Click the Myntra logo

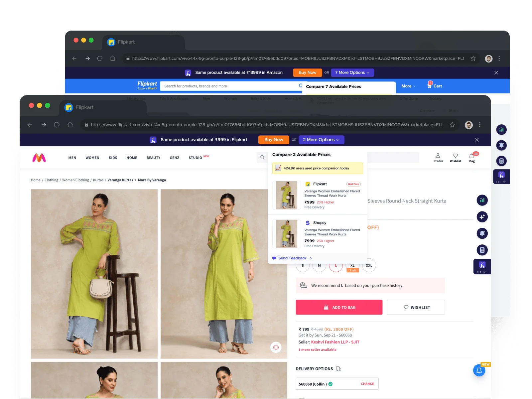(x=39, y=158)
